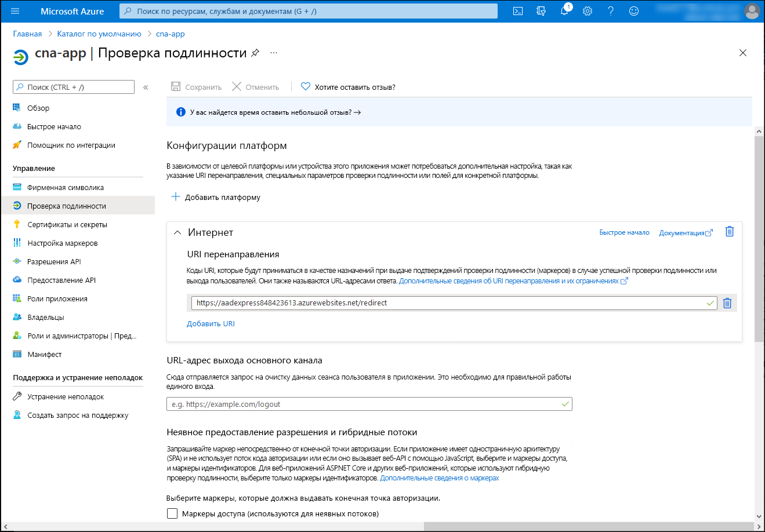Open the directory and subscription filter icon

click(541, 11)
